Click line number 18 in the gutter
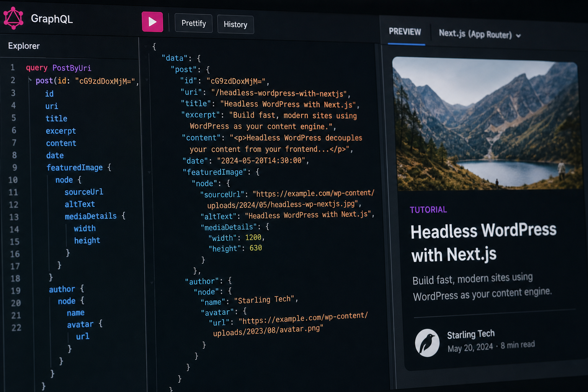Screen dimensions: 588x392 [x=15, y=278]
